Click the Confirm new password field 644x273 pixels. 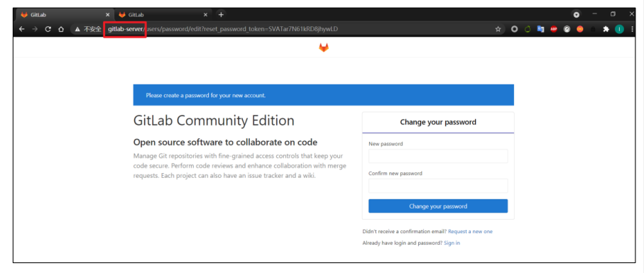[438, 186]
